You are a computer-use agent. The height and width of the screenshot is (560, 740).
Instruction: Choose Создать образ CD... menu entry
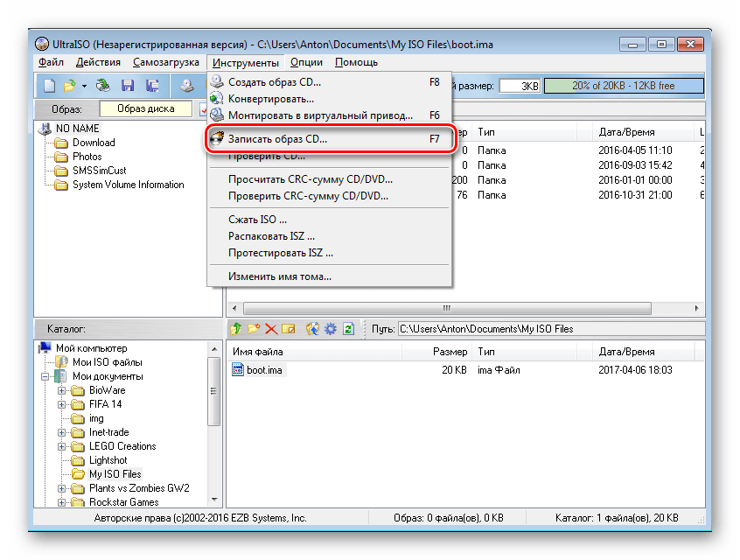pos(330,82)
